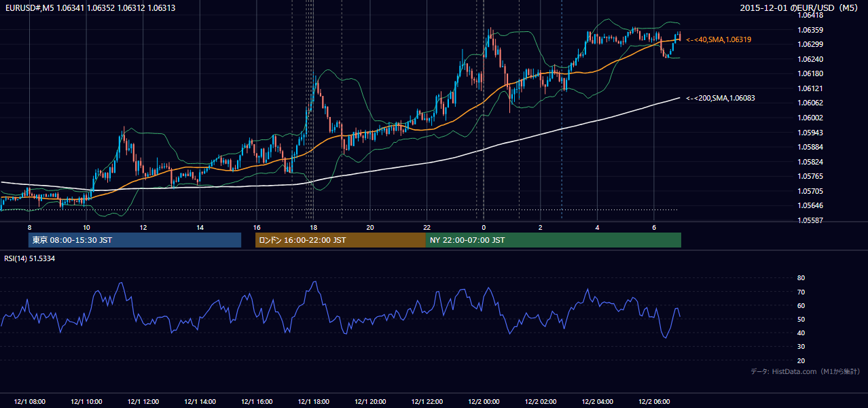Select the 東京 08:00-15:30 JST session bar
Screen dimensions: 868x408
[134, 240]
